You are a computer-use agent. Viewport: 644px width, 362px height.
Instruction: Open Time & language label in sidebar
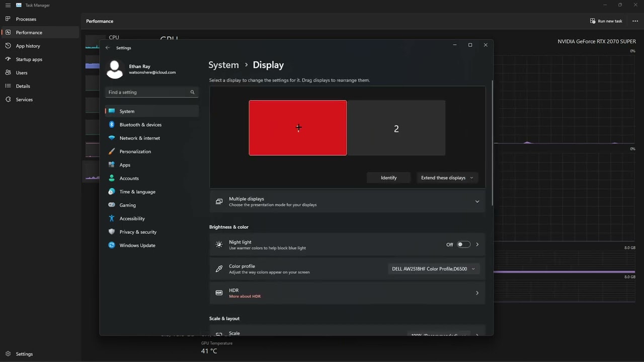click(x=137, y=192)
